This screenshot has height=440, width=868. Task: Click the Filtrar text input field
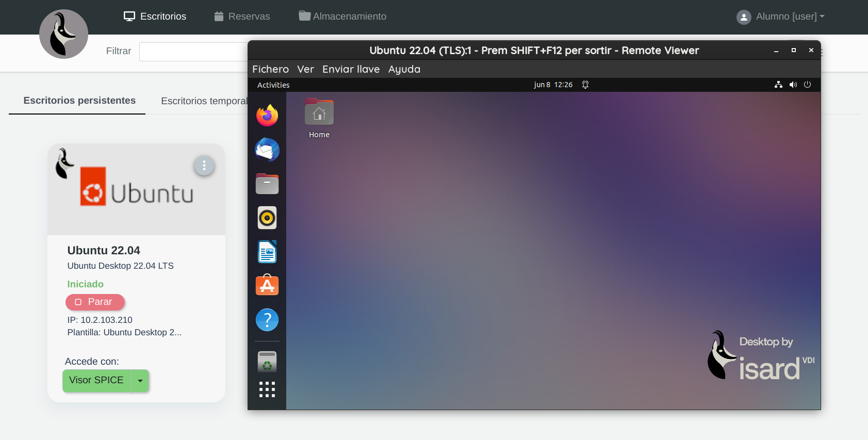click(x=193, y=52)
